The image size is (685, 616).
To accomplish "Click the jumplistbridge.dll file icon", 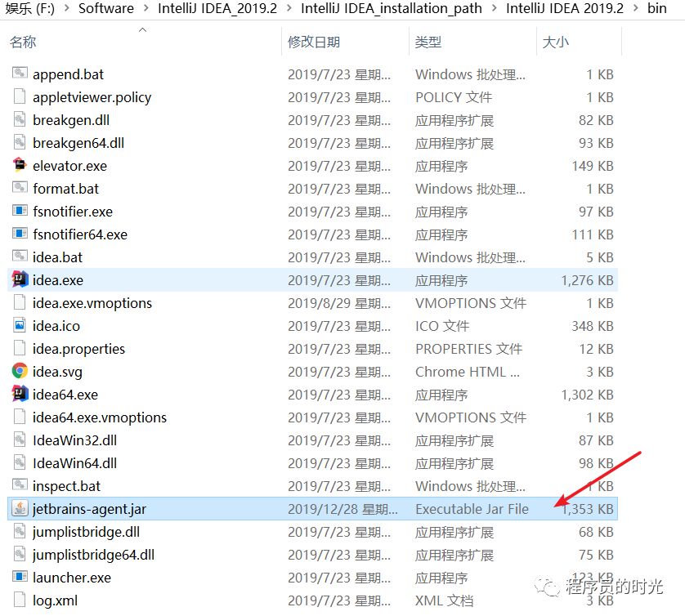I will tap(20, 531).
